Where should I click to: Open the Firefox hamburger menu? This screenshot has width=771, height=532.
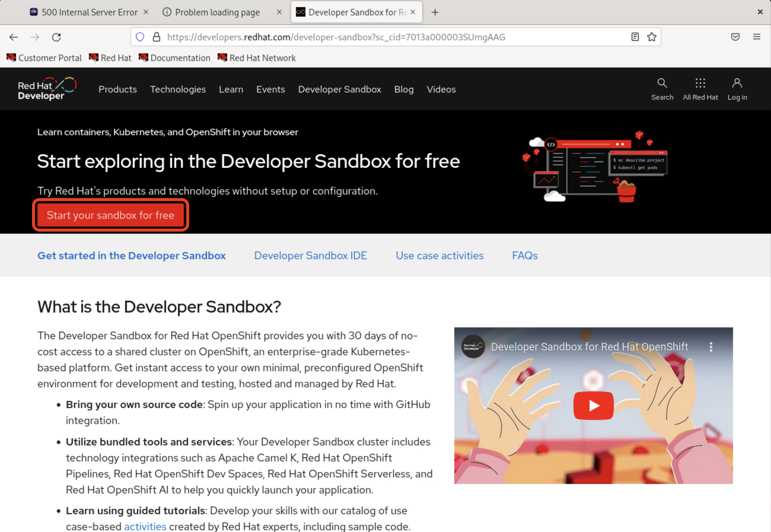point(757,37)
